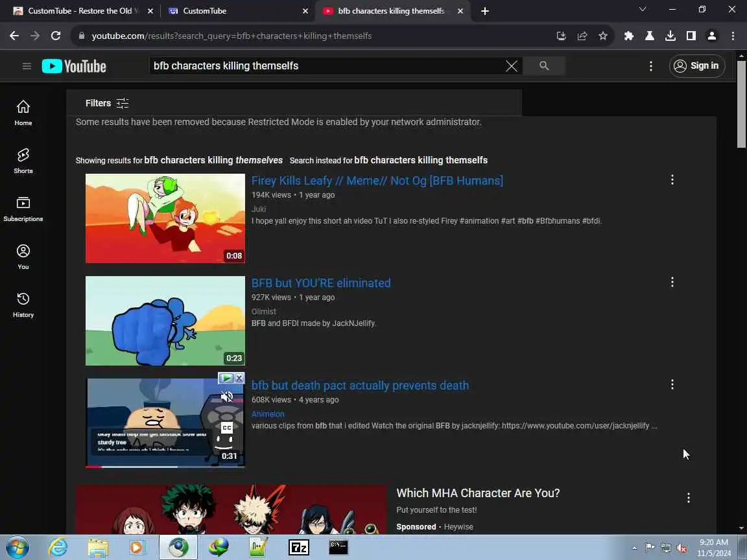Image resolution: width=747 pixels, height=560 pixels.
Task: Open the YouTube hamburger guide menu
Action: click(x=27, y=66)
